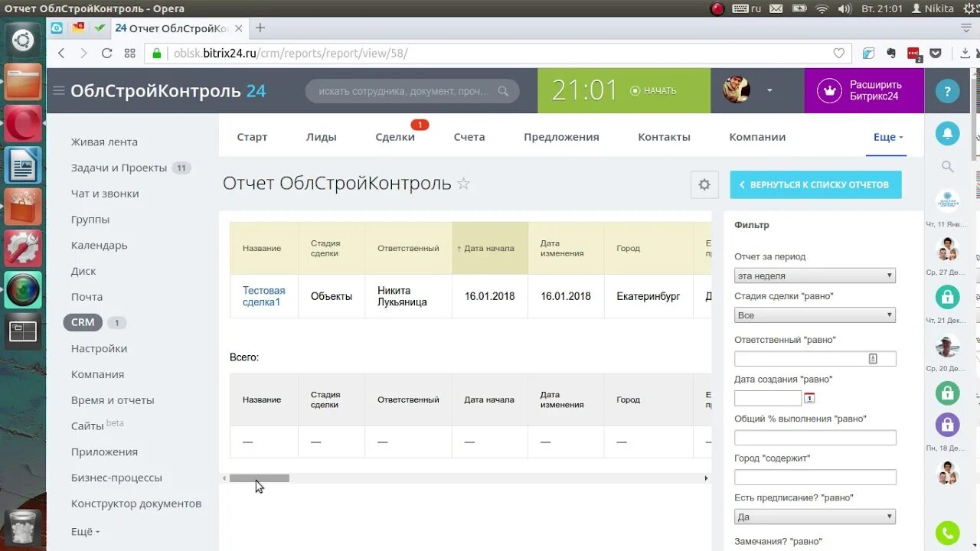The image size is (980, 551).
Task: Click the green phone call icon
Action: click(x=948, y=533)
